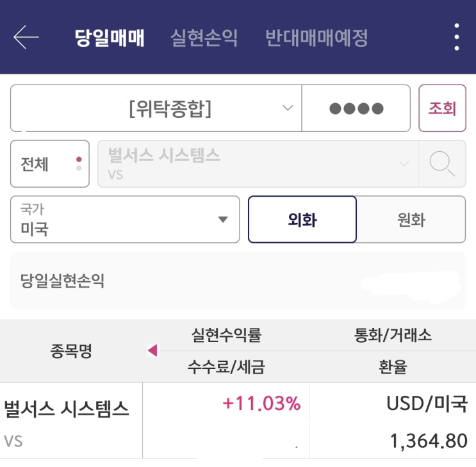Toggle the 전체 filter button

tap(50, 164)
